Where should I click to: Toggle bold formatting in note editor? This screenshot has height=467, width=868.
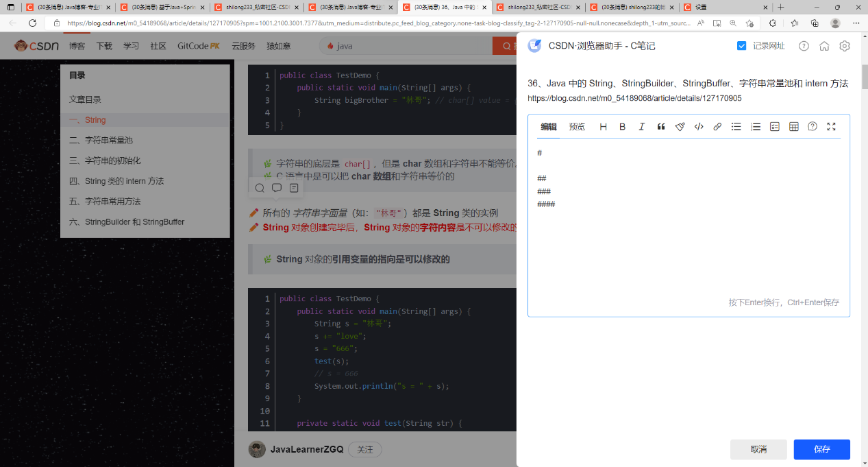(622, 127)
